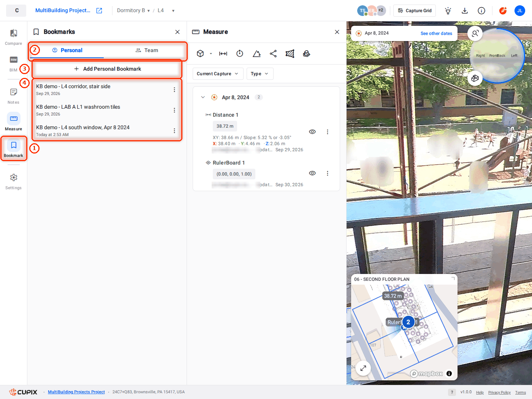Open the 'KB demo - LAB A L1 washroom tiles' bookmark

tap(106, 110)
